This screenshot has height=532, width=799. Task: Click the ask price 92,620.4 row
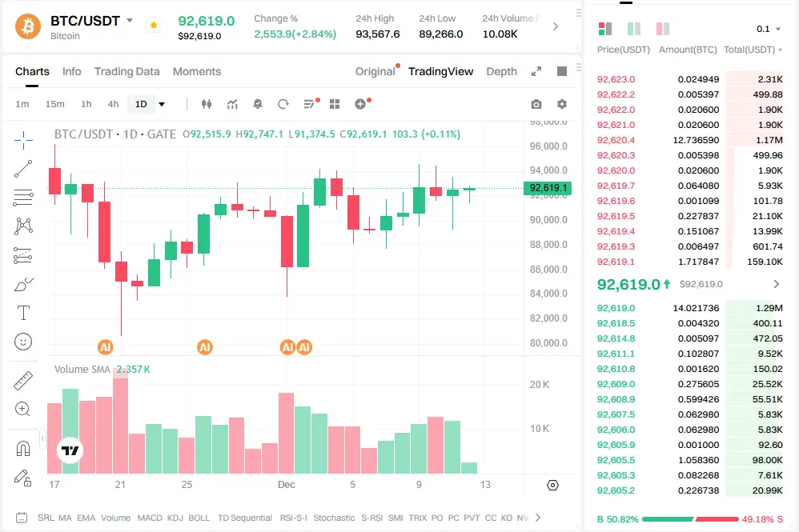coord(689,140)
